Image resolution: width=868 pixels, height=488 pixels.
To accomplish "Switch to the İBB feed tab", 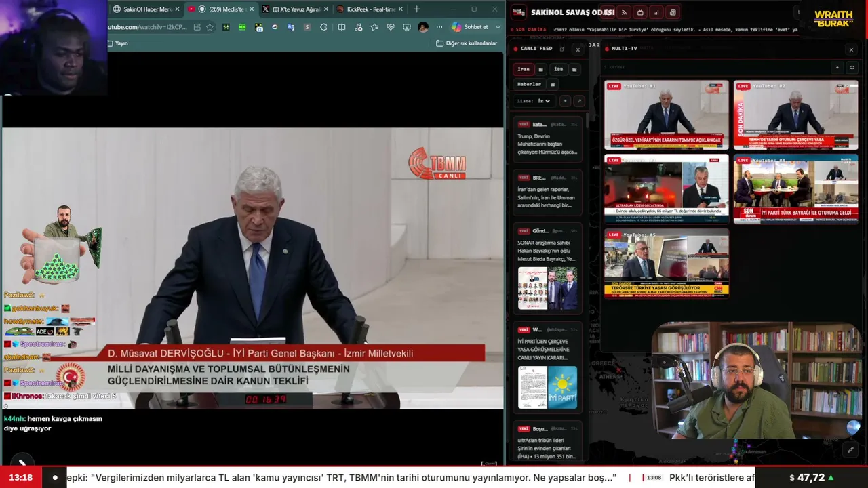I will click(x=558, y=69).
